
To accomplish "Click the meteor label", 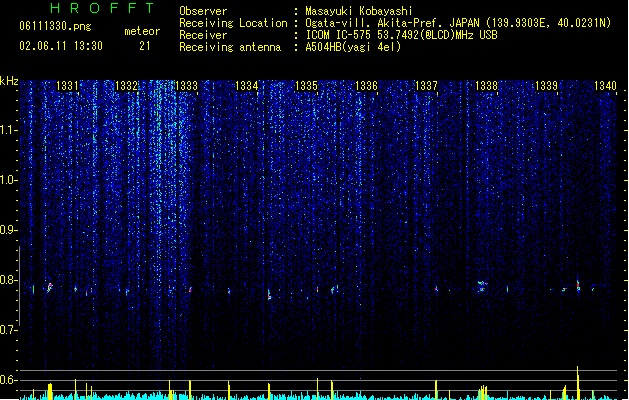I will 142,31.
